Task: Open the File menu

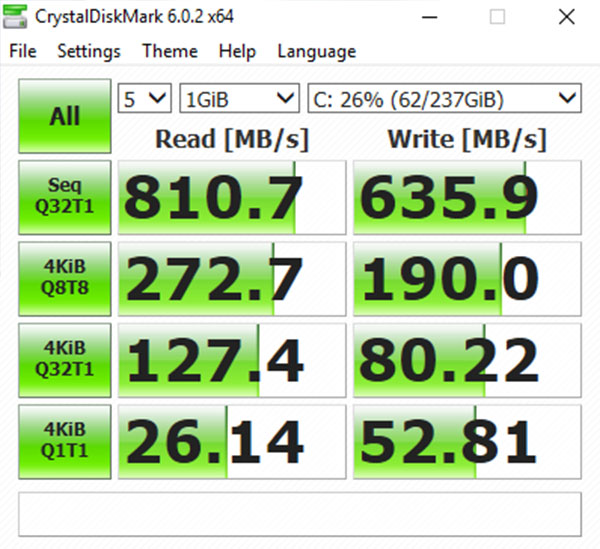Action: pos(23,51)
